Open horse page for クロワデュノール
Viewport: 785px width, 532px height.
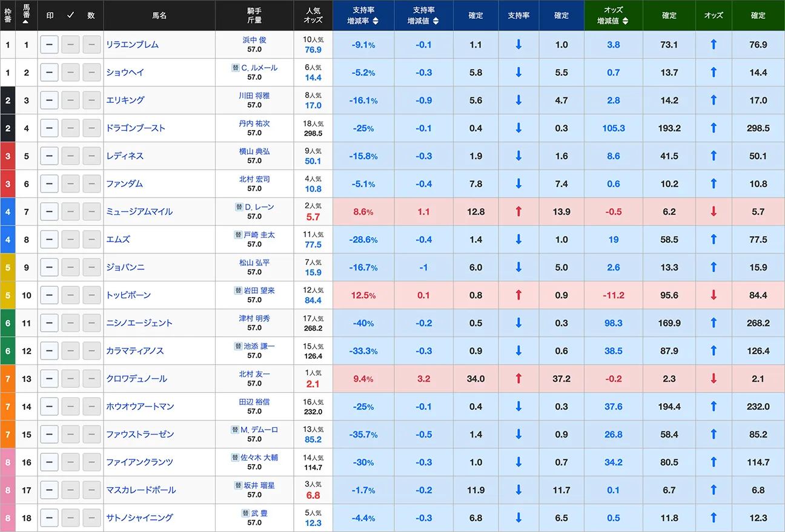(x=136, y=379)
